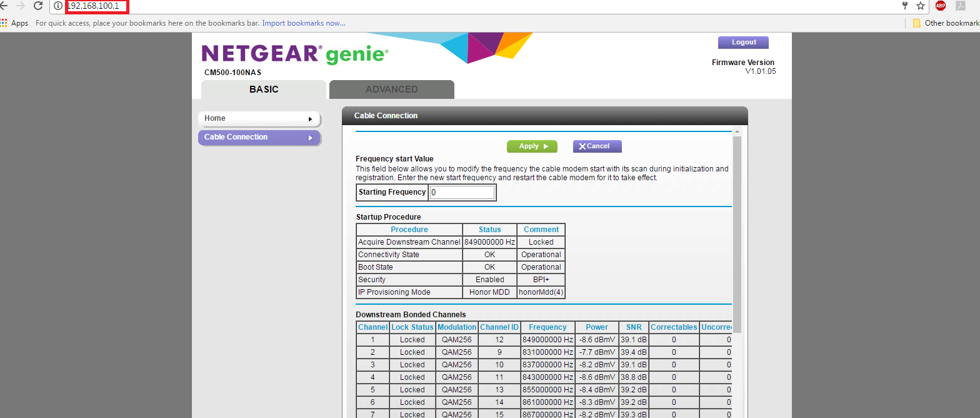Switch to the BASIC tab

click(x=264, y=89)
